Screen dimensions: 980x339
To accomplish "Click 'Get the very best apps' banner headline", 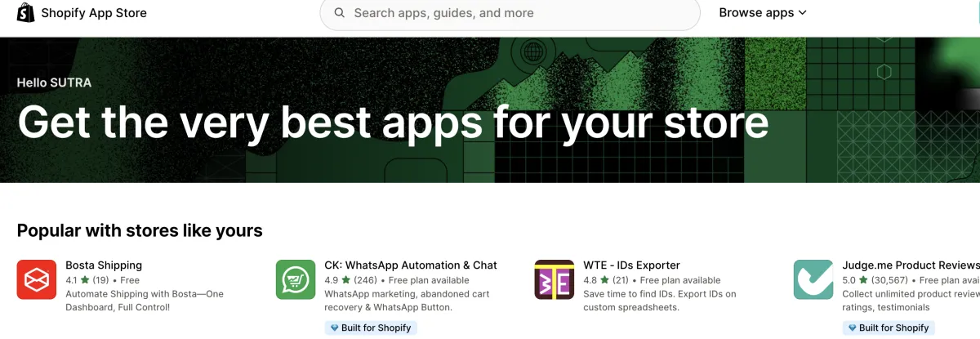I will tap(393, 122).
